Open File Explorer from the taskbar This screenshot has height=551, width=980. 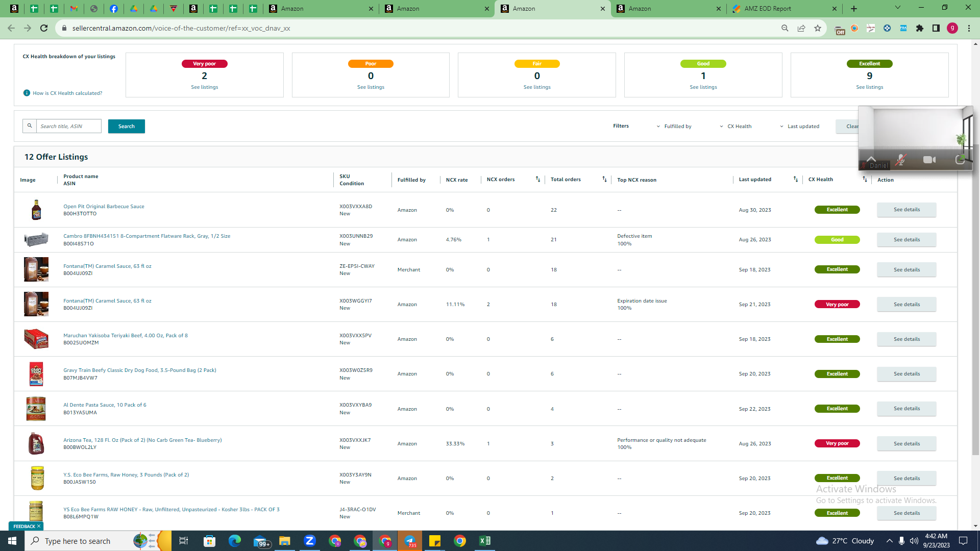tap(285, 541)
